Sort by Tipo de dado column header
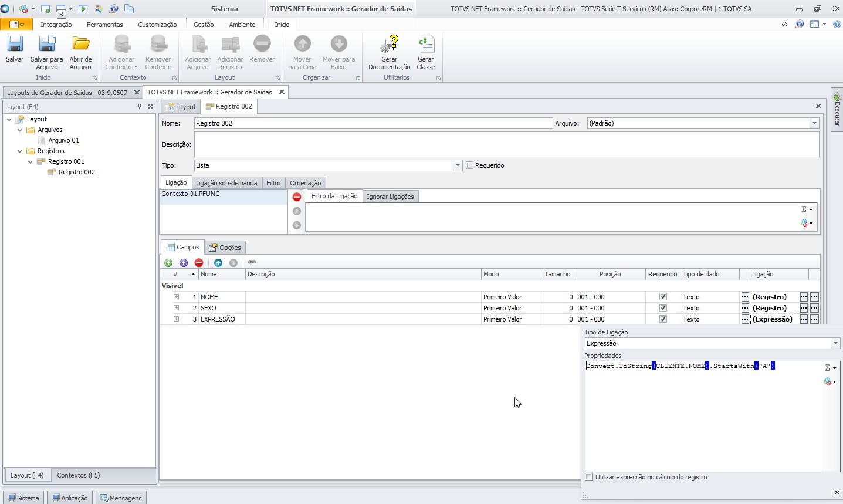The width and height of the screenshot is (843, 504). 710,274
